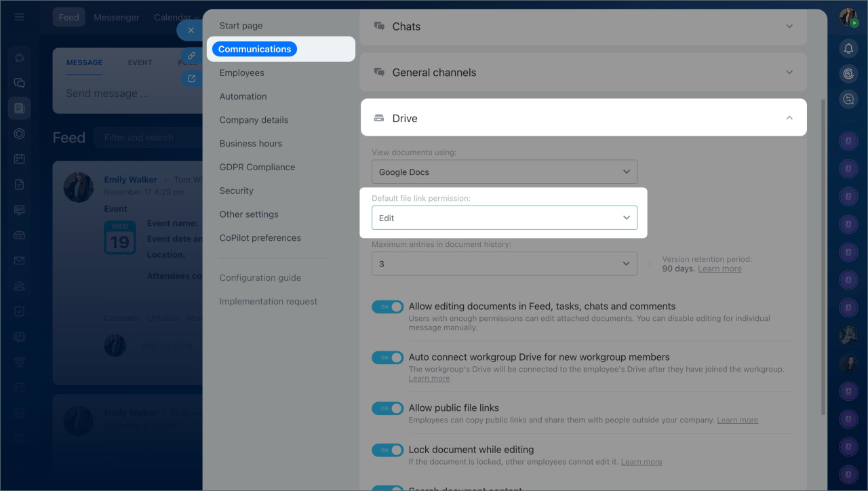Click the notifications bell icon
Screen dimensions: 868x491
click(x=848, y=49)
